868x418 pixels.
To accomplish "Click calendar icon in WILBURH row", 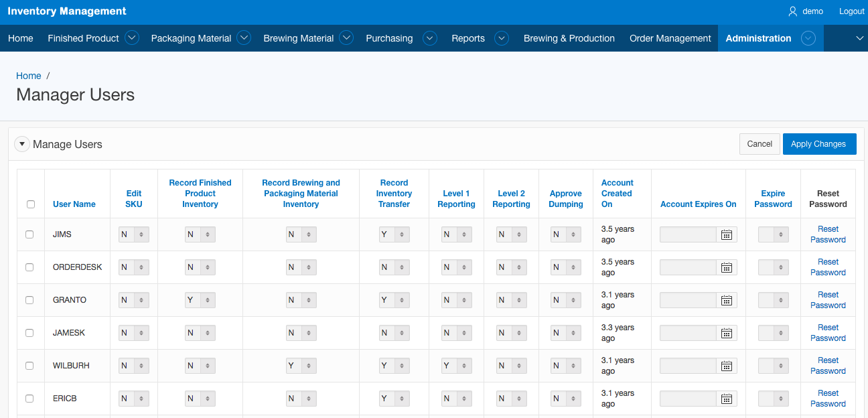I will pyautogui.click(x=726, y=366).
